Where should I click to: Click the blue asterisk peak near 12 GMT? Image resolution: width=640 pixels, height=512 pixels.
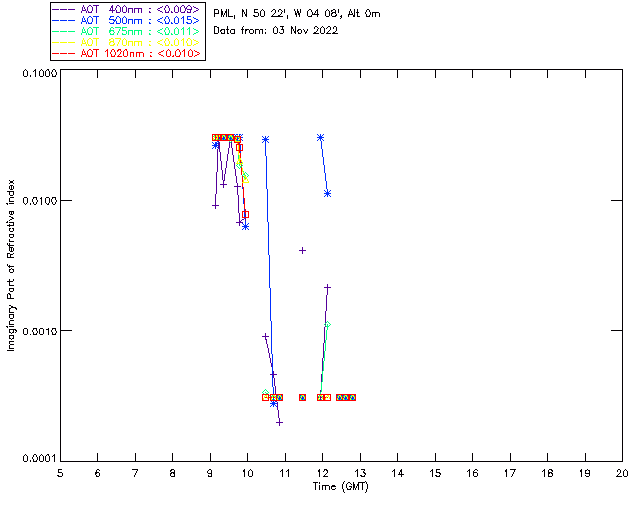click(320, 138)
